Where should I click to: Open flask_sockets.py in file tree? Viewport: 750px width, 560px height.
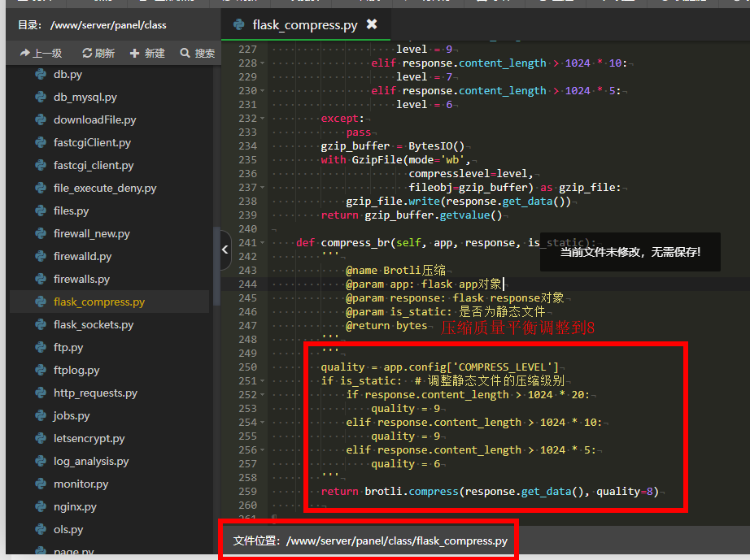(94, 324)
